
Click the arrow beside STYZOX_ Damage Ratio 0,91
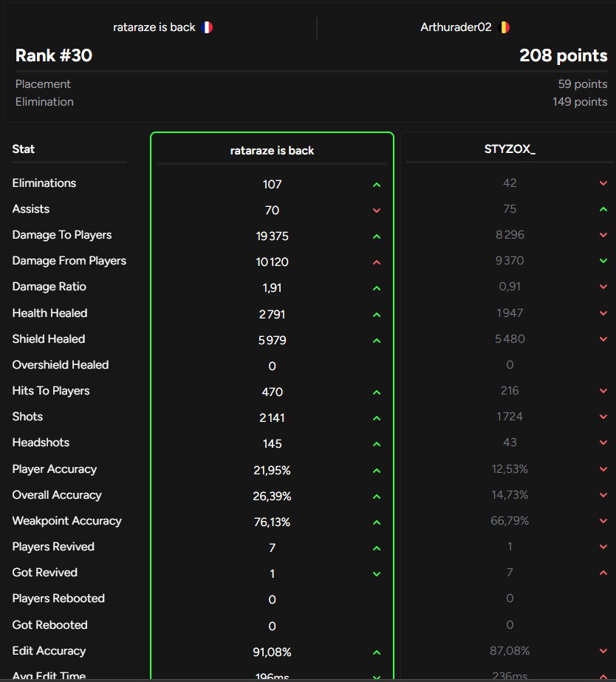[603, 287]
